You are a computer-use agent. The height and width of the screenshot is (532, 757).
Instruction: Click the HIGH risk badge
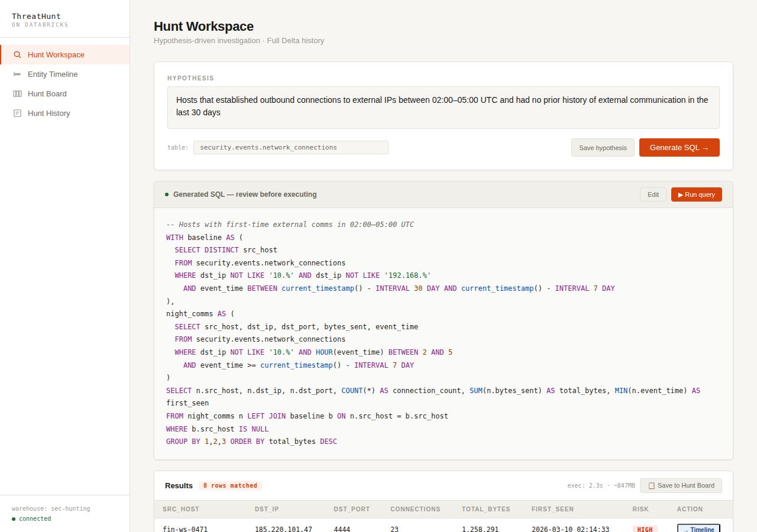tap(645, 530)
